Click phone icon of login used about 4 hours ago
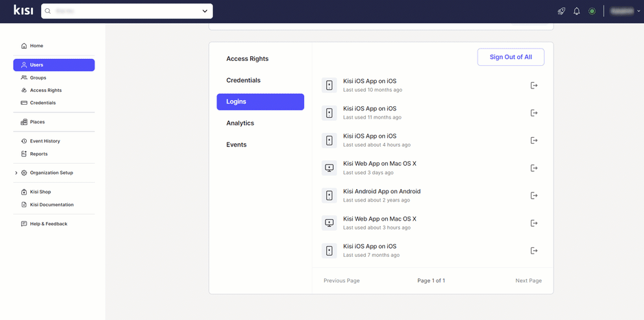The width and height of the screenshot is (644, 320). point(329,140)
